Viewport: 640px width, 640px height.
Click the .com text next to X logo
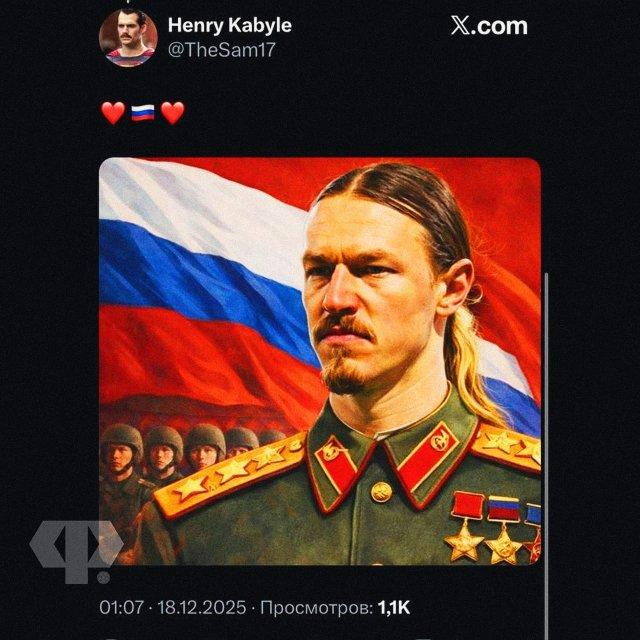[499, 26]
